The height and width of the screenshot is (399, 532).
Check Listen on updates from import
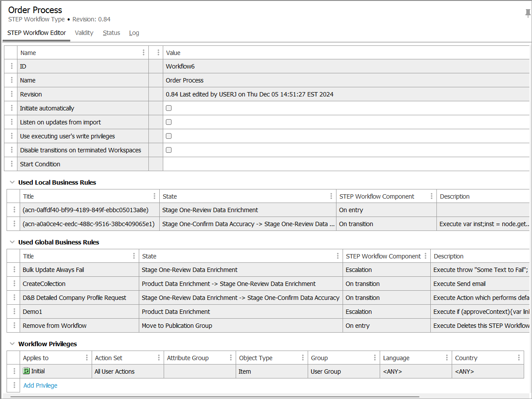click(169, 122)
